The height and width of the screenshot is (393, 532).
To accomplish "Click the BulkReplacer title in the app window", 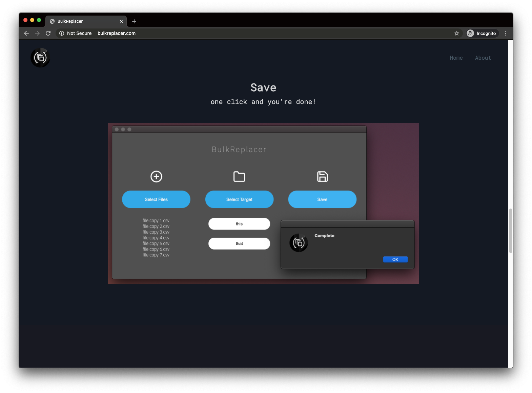I will tap(239, 150).
